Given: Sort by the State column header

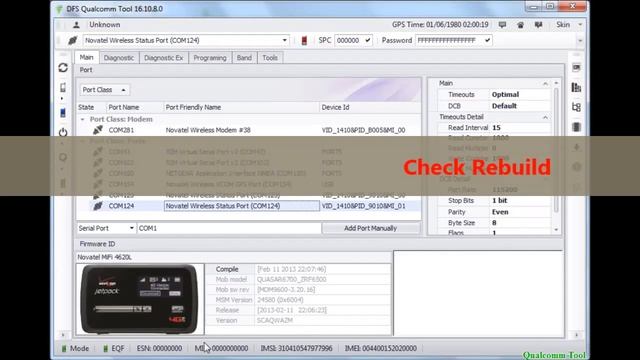Looking at the screenshot, I should [x=86, y=107].
